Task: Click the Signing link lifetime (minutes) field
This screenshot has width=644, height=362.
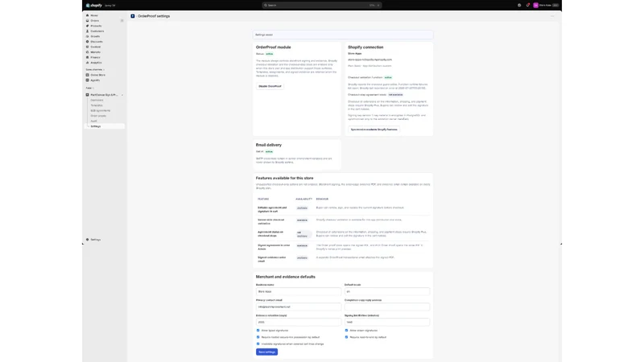Action: click(387, 323)
